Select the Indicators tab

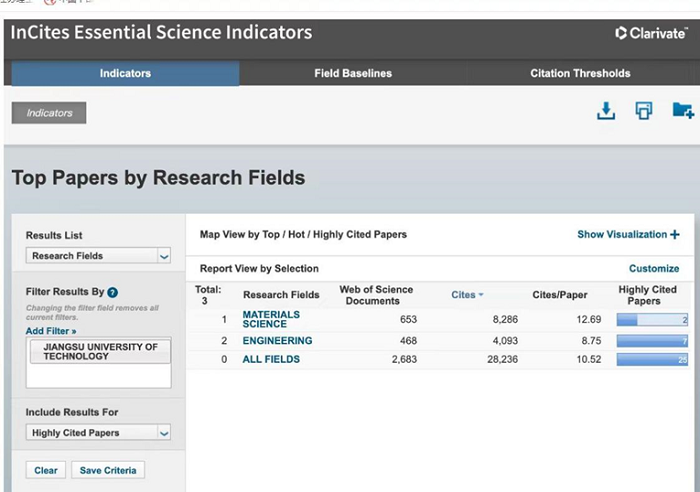click(x=125, y=73)
